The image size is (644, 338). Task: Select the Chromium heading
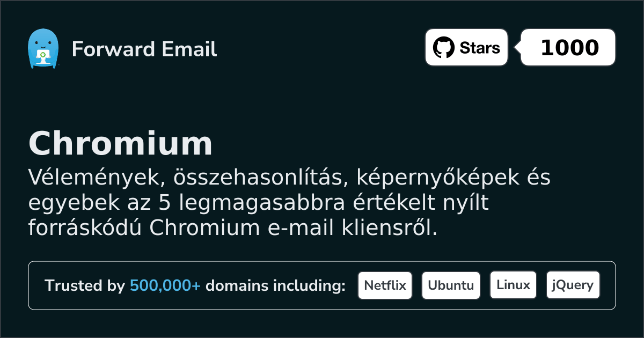pos(120,144)
